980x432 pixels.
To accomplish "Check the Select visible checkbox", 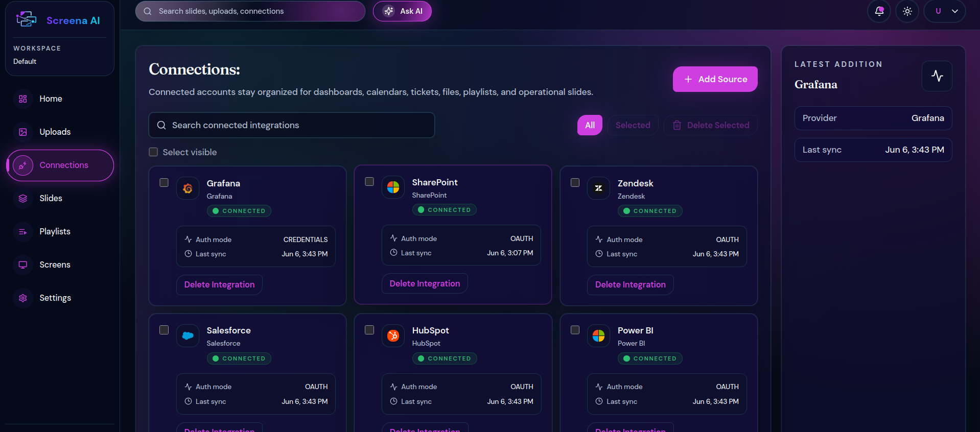I will 153,152.
